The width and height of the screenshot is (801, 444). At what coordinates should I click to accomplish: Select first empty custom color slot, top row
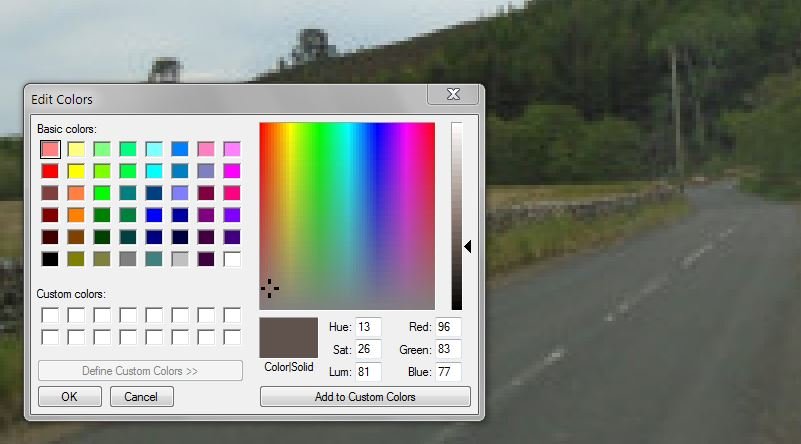click(x=50, y=315)
